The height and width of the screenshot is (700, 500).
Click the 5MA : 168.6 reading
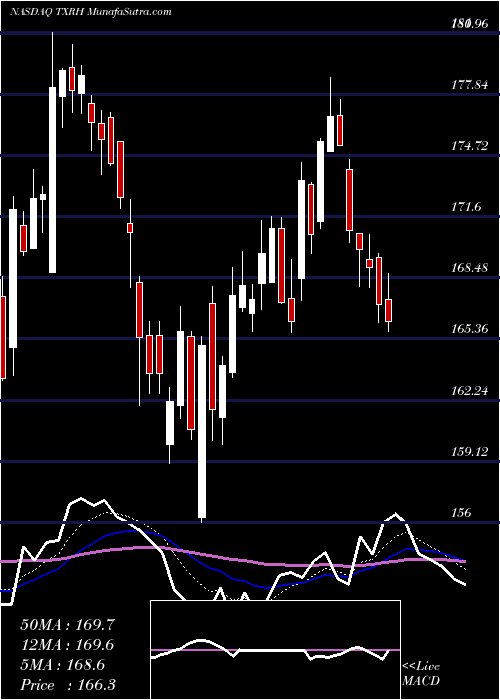pos(62,665)
